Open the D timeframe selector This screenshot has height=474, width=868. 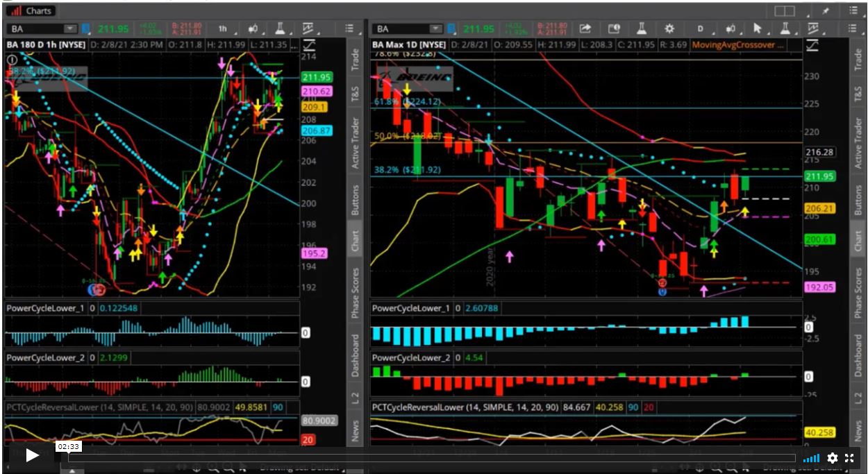pos(700,28)
